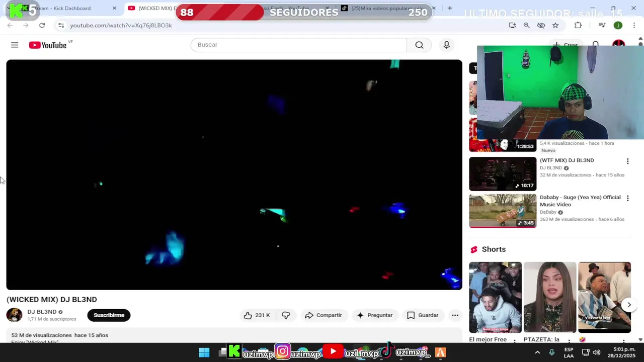Screen dimensions: 644x362
Task: Start voice search with the microphone icon
Action: (x=446, y=45)
